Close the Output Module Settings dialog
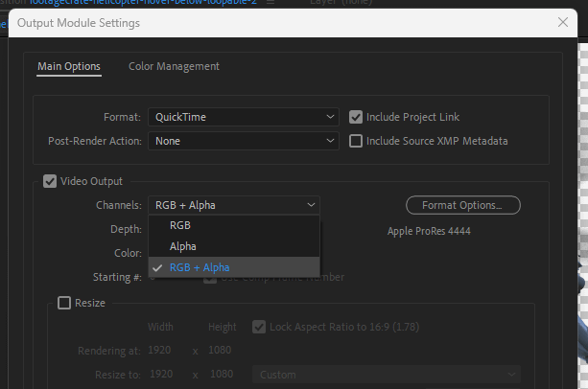Screen dimensions: 588x389 tap(562, 22)
